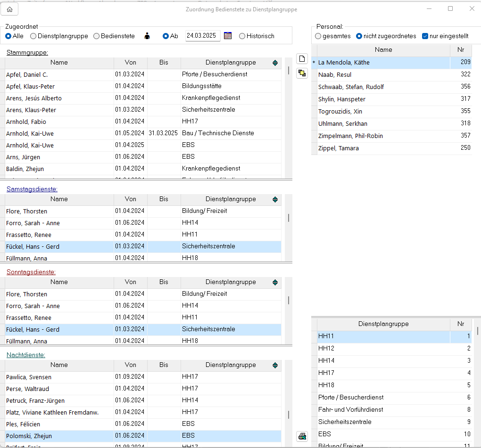Viewport: 481px width, 448px height.
Task: Click the yellow copy assignment icon
Action: click(x=302, y=73)
